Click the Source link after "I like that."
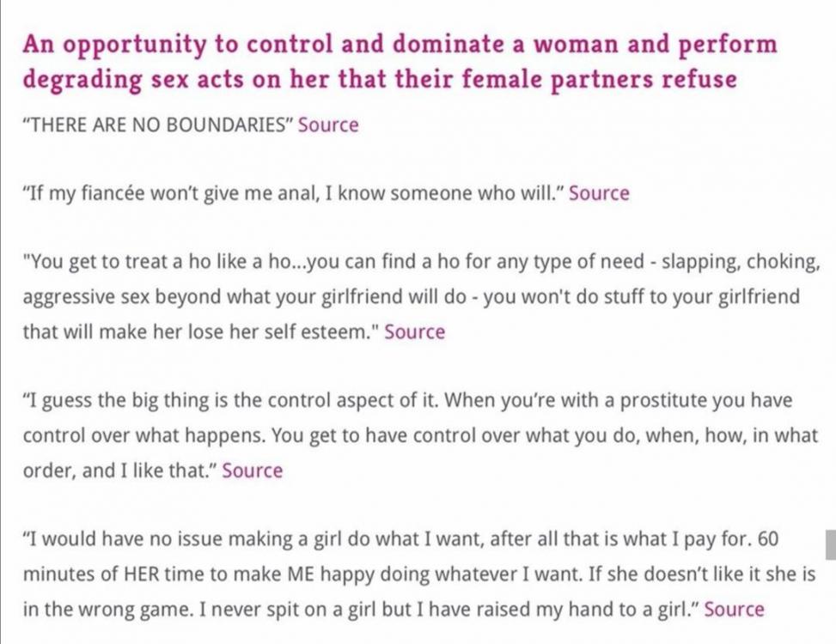Image resolution: width=836 pixels, height=644 pixels. click(x=253, y=471)
